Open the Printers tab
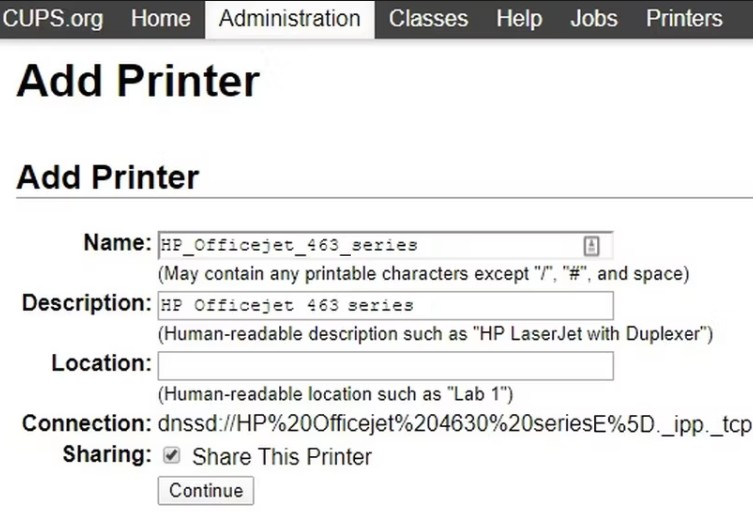The height and width of the screenshot is (512, 753). (684, 19)
